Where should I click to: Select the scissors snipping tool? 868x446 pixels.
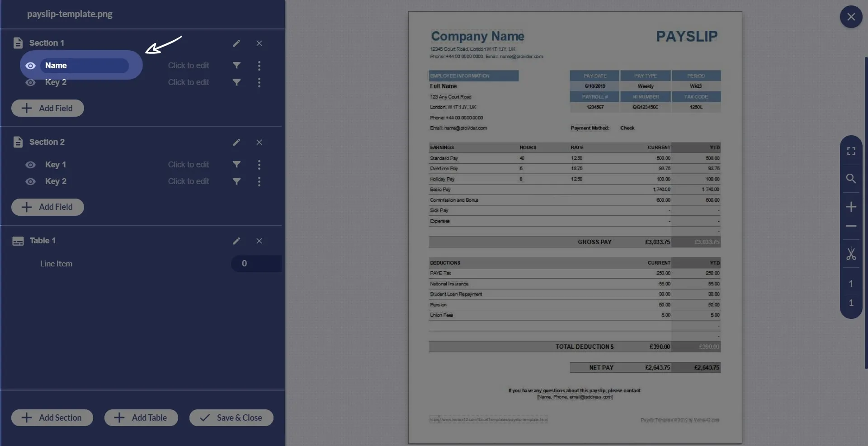click(851, 256)
